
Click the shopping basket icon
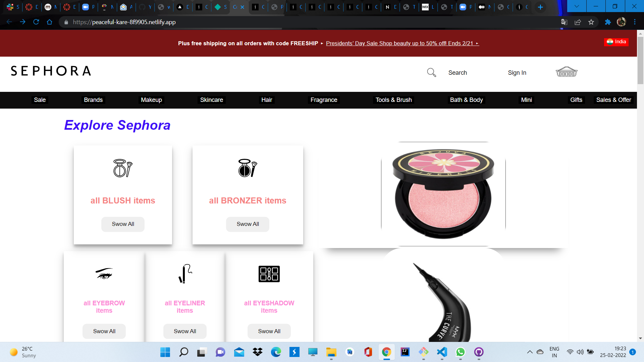pyautogui.click(x=566, y=72)
